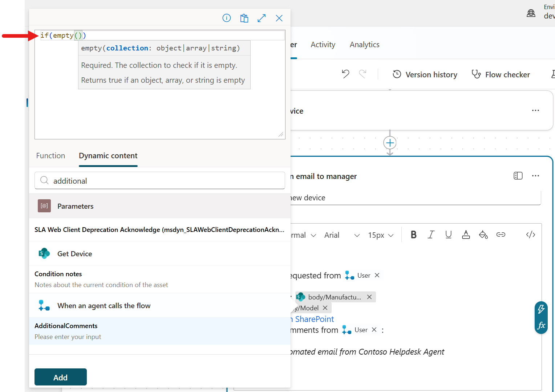Insert a hyperlink using link icon
The width and height of the screenshot is (555, 392).
501,235
